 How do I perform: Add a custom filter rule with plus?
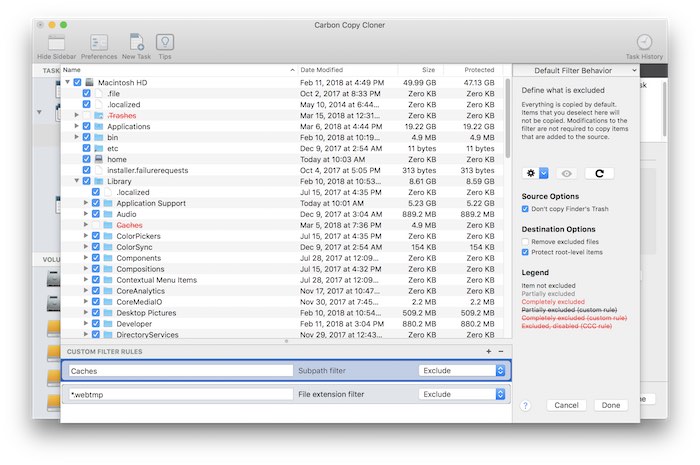coord(489,351)
